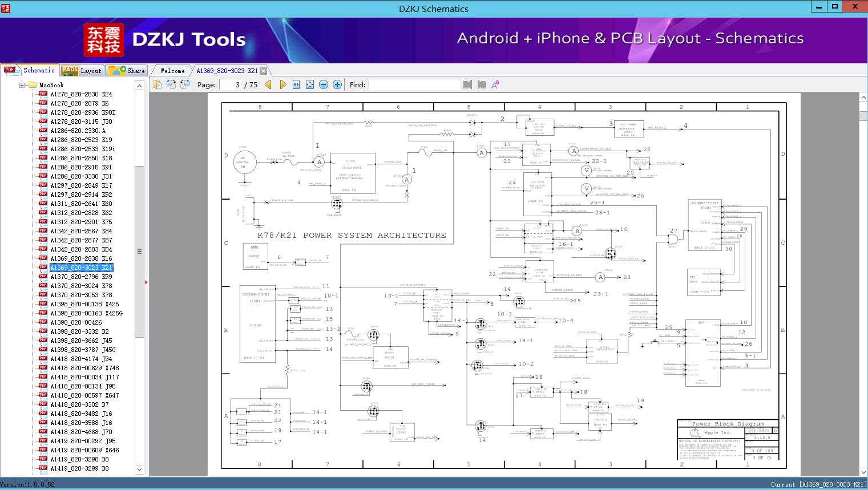
Task: Close the A1369_820-3023 K21 document tab
Action: [262, 70]
